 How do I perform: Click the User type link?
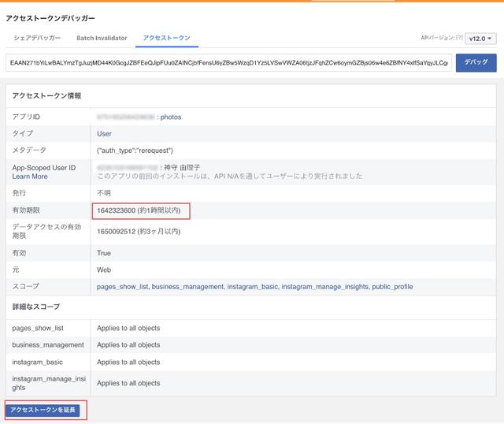104,134
